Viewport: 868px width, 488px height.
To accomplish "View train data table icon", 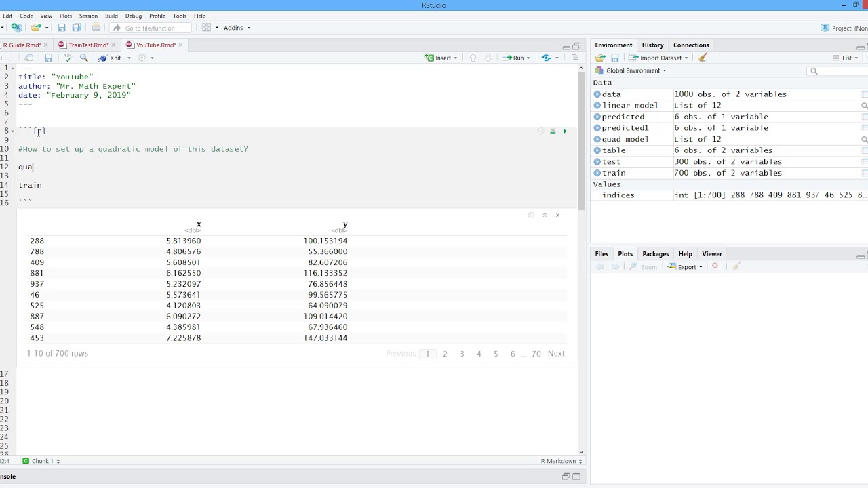I will coord(865,173).
